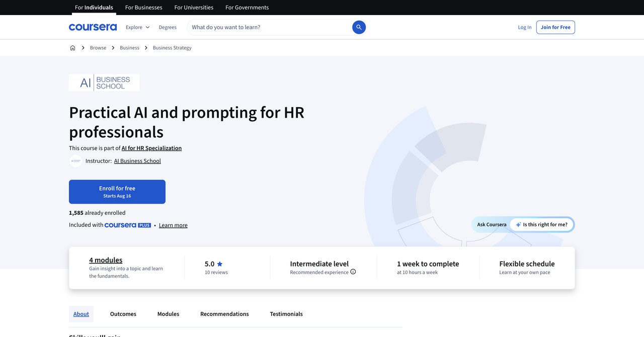
Task: Click the Recommended experience info icon
Action: (353, 272)
